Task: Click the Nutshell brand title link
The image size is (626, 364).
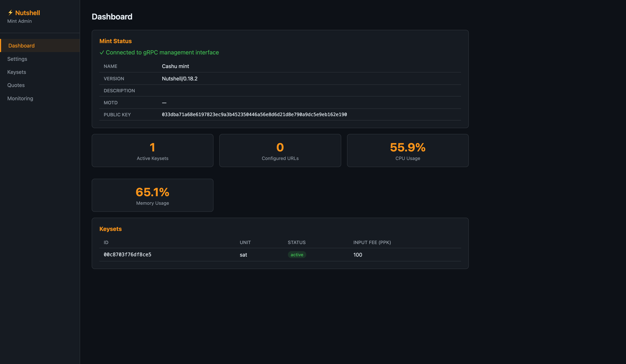Action: [27, 13]
